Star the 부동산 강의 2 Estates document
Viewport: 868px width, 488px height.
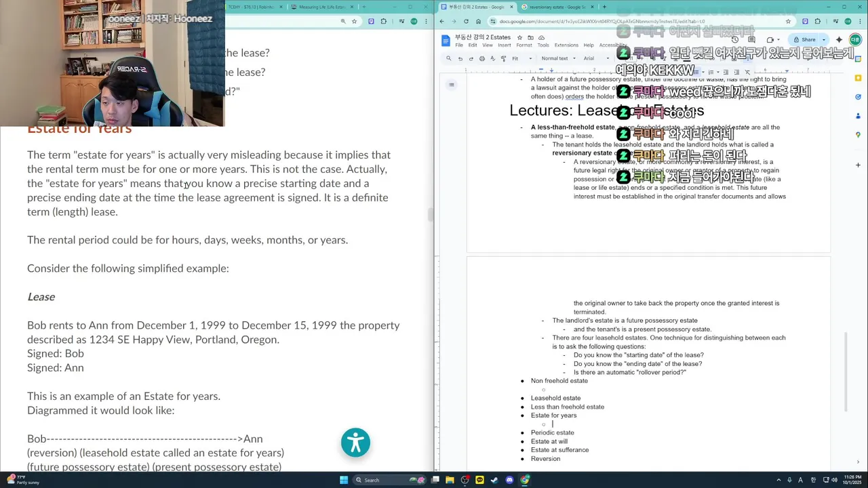[x=519, y=37]
